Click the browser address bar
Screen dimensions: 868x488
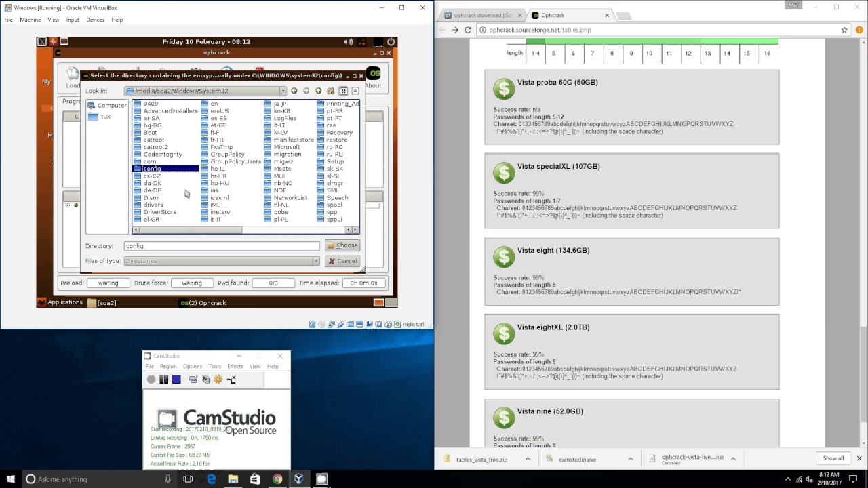point(665,30)
